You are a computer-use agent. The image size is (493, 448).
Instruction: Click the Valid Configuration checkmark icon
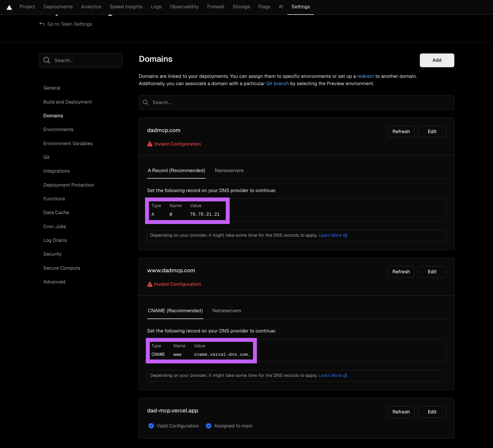pyautogui.click(x=151, y=426)
